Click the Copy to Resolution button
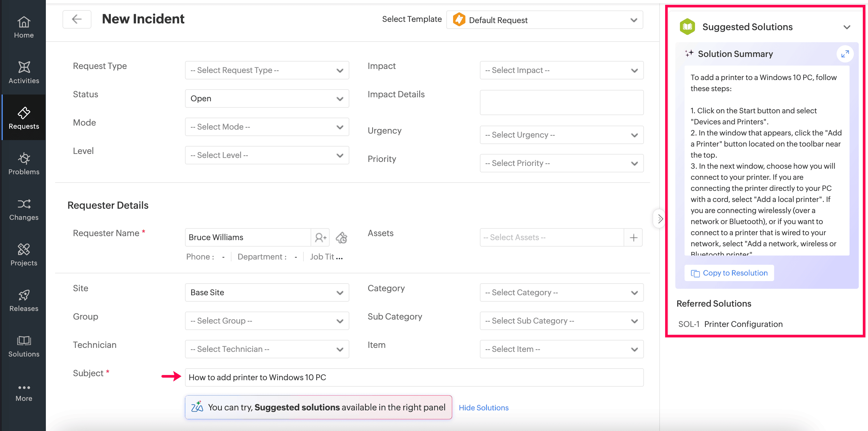 pyautogui.click(x=729, y=273)
